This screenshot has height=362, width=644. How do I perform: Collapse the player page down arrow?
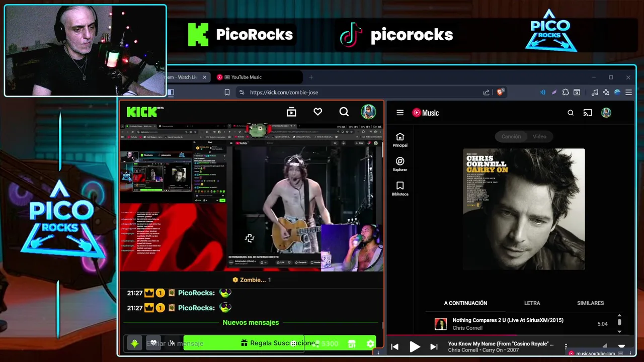tap(621, 346)
